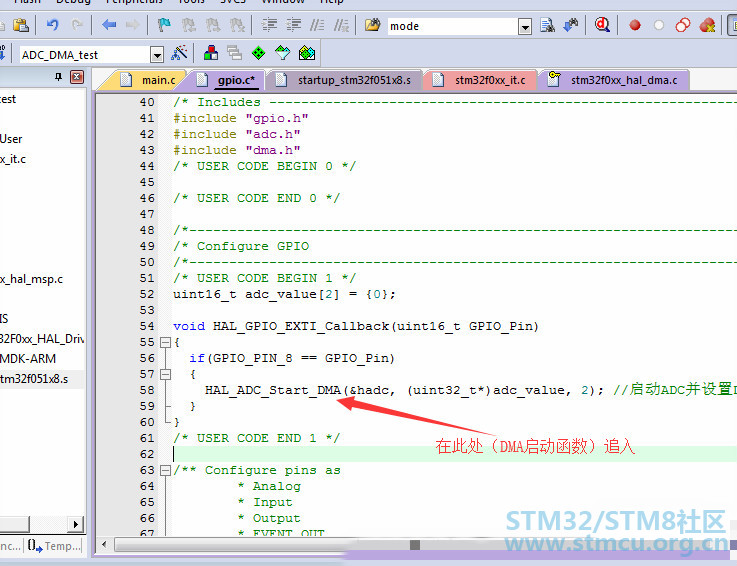Click the blue Undo arrow
The height and width of the screenshot is (566, 737).
[x=52, y=25]
